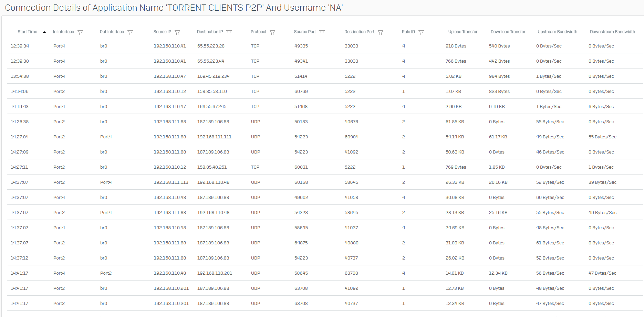Open the Destination IP column filter
The height and width of the screenshot is (317, 644).
229,32
